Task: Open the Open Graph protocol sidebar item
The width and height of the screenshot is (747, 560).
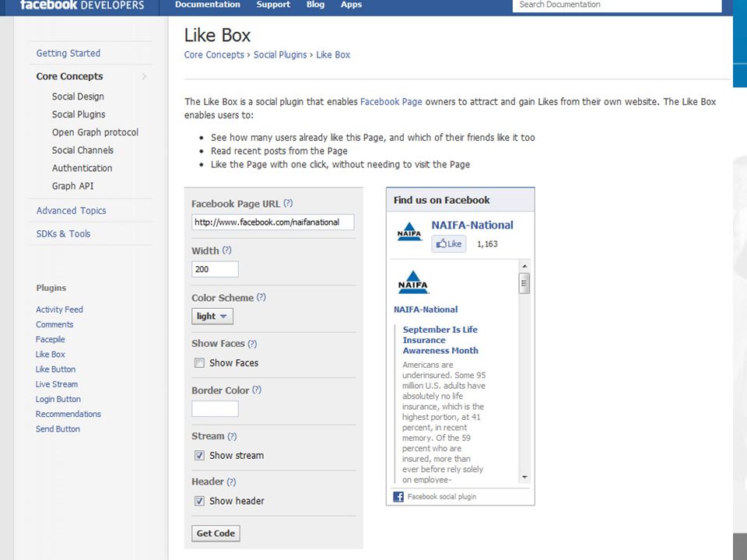Action: (95, 132)
